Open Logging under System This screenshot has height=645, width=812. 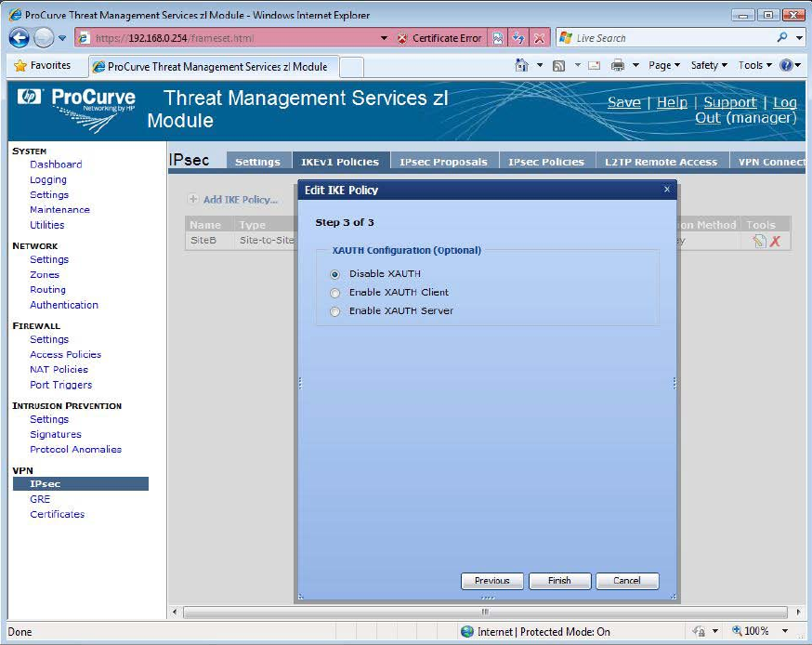[x=48, y=179]
